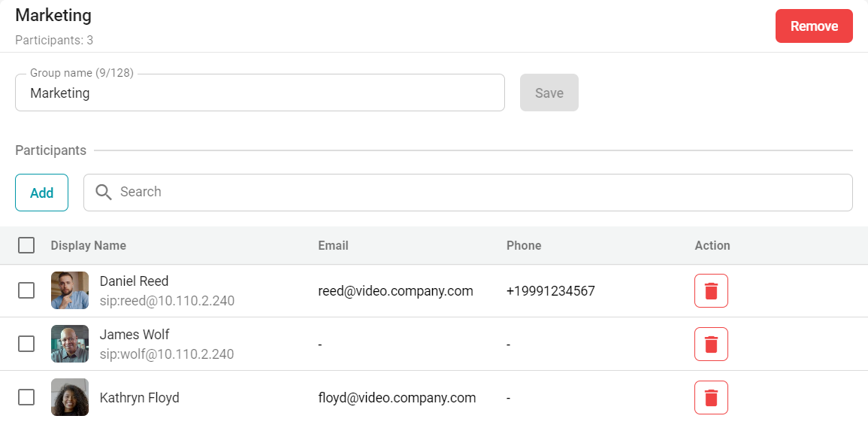Focus the Group name input field
868x434 pixels.
point(259,93)
